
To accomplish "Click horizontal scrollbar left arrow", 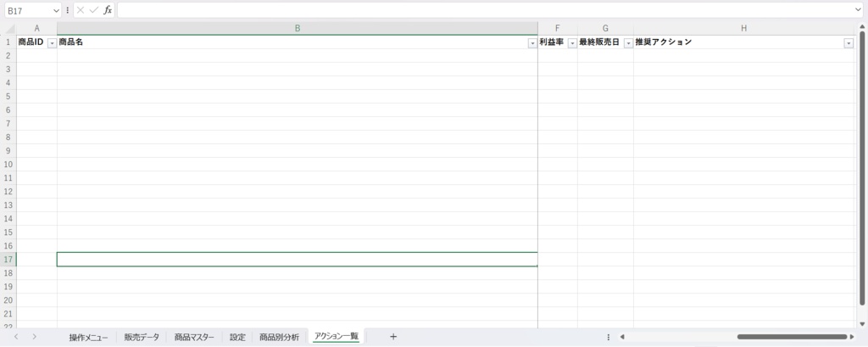I will point(622,337).
